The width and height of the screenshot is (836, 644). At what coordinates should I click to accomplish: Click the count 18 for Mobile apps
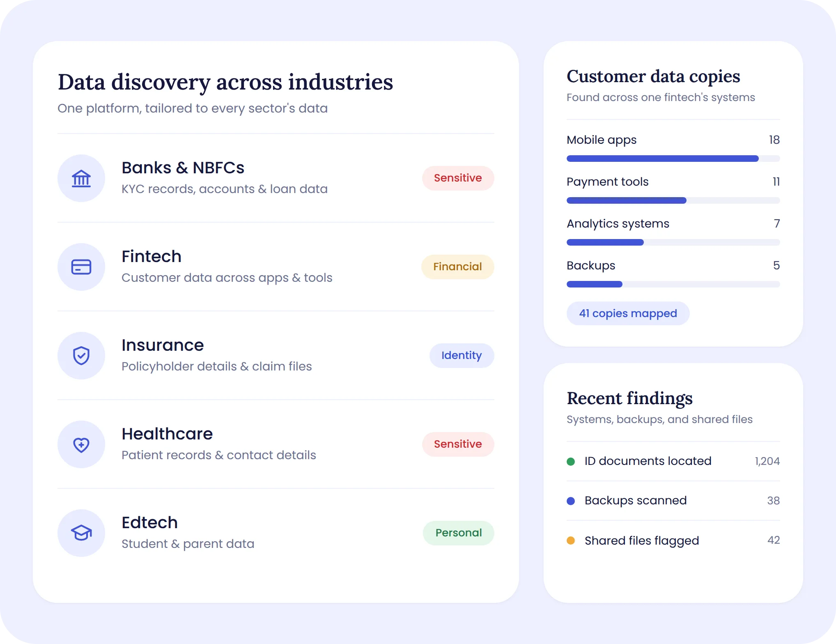tap(774, 140)
